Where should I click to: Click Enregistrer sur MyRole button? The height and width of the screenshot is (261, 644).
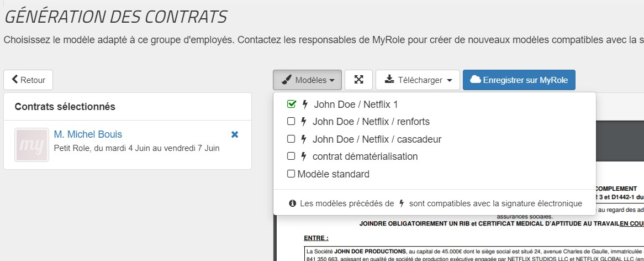pos(519,80)
